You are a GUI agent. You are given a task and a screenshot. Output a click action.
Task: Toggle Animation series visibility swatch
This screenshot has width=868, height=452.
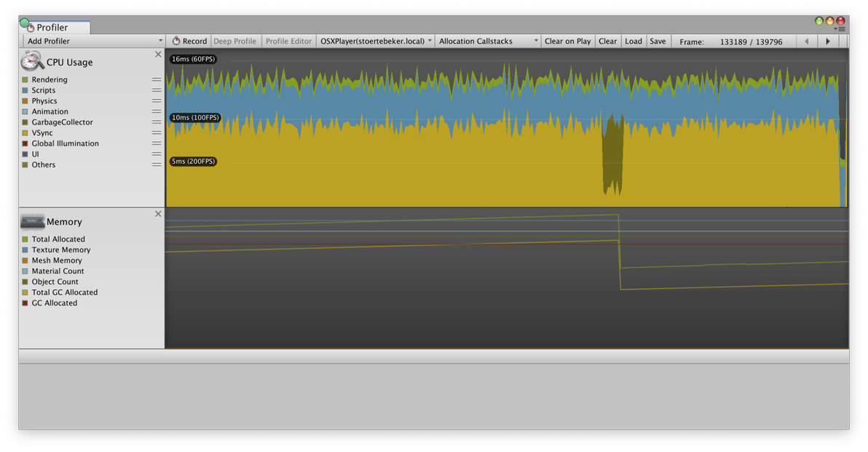(25, 112)
